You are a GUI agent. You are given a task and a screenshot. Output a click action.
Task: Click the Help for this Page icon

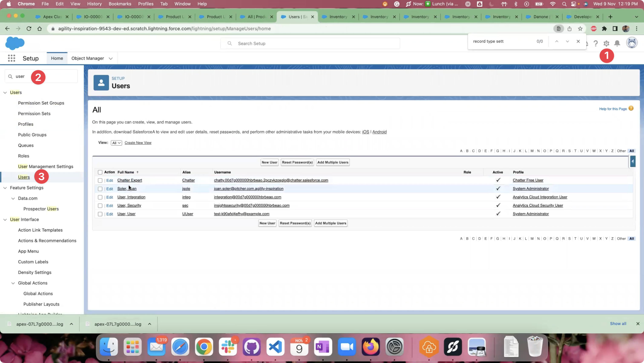(631, 108)
